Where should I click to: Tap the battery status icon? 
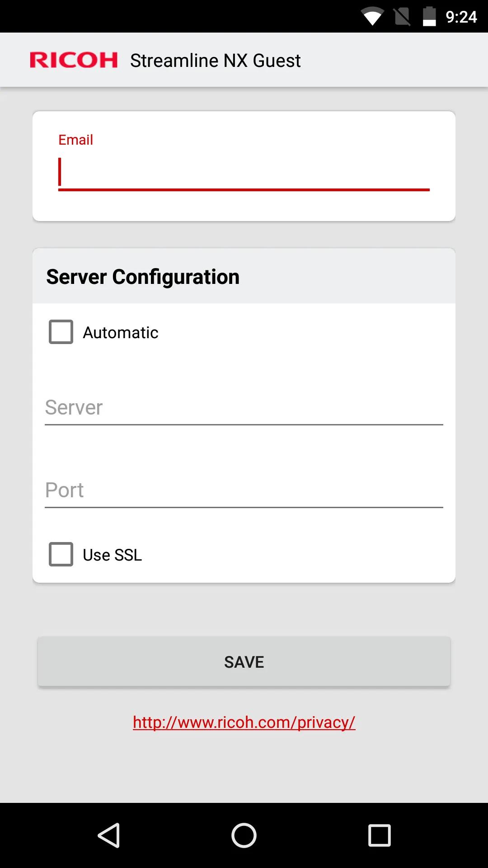[x=429, y=17]
